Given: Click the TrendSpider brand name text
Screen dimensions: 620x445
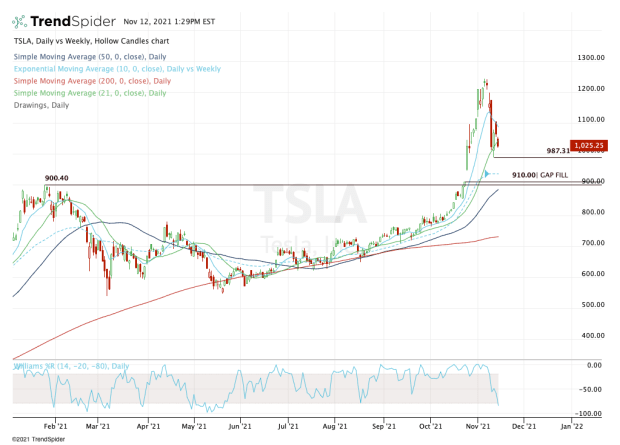Looking at the screenshot, I should [x=73, y=21].
